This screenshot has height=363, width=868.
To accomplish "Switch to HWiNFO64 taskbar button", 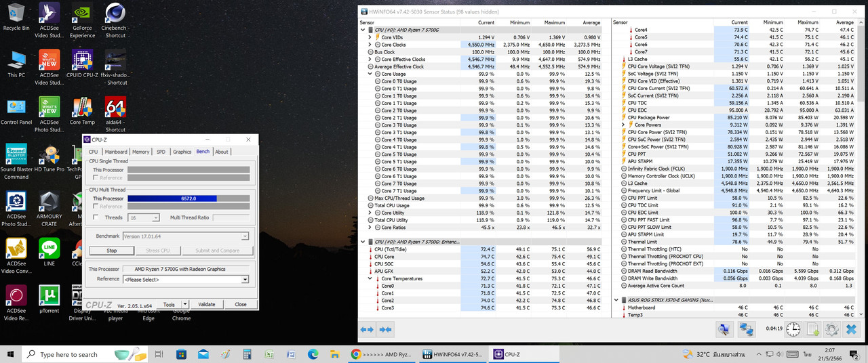I will coord(452,354).
